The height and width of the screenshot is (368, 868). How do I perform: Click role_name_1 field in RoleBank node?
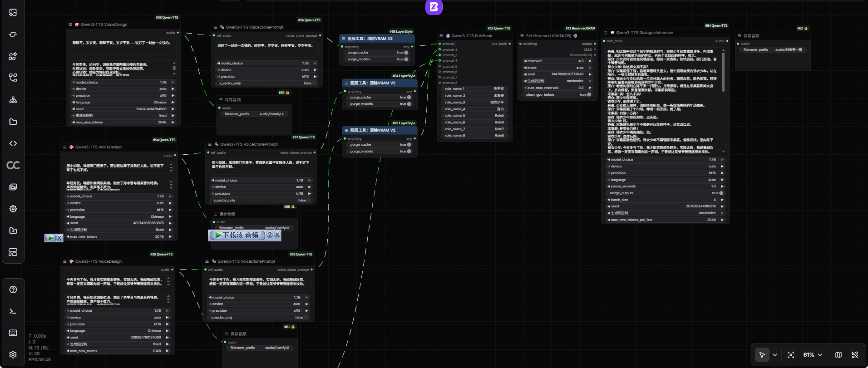(474, 89)
